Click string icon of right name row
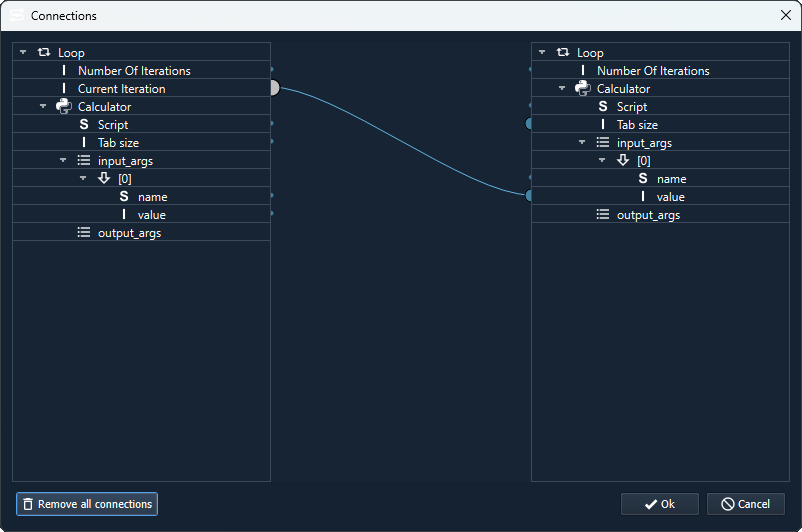802x532 pixels. [x=643, y=179]
